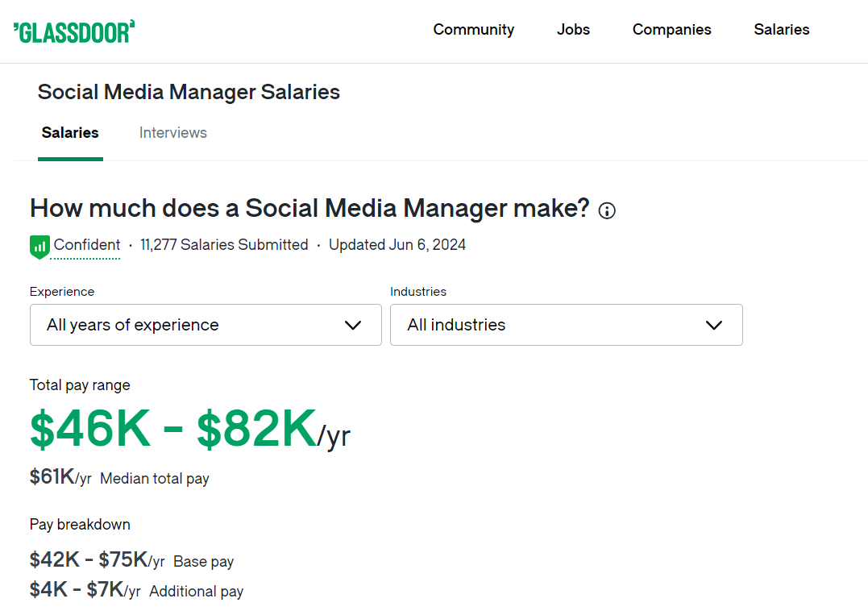The height and width of the screenshot is (611, 868).
Task: Select the Salaries tab
Action: pos(70,133)
